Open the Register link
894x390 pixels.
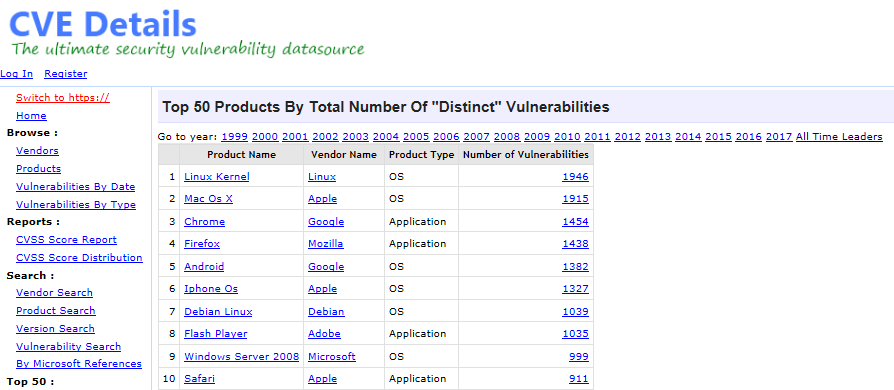(66, 74)
